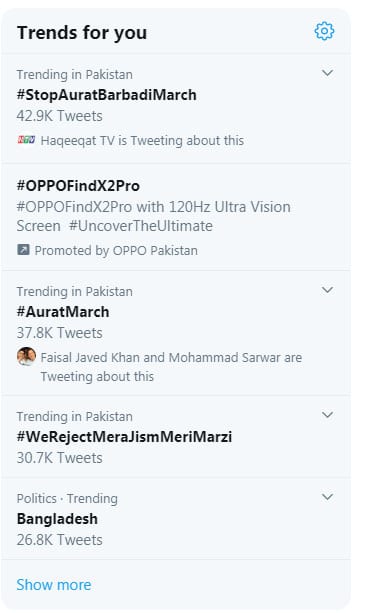The height and width of the screenshot is (613, 373).
Task: Open chevron menu for #WeRejectMeraJismMeriMarzi
Action: [x=327, y=415]
